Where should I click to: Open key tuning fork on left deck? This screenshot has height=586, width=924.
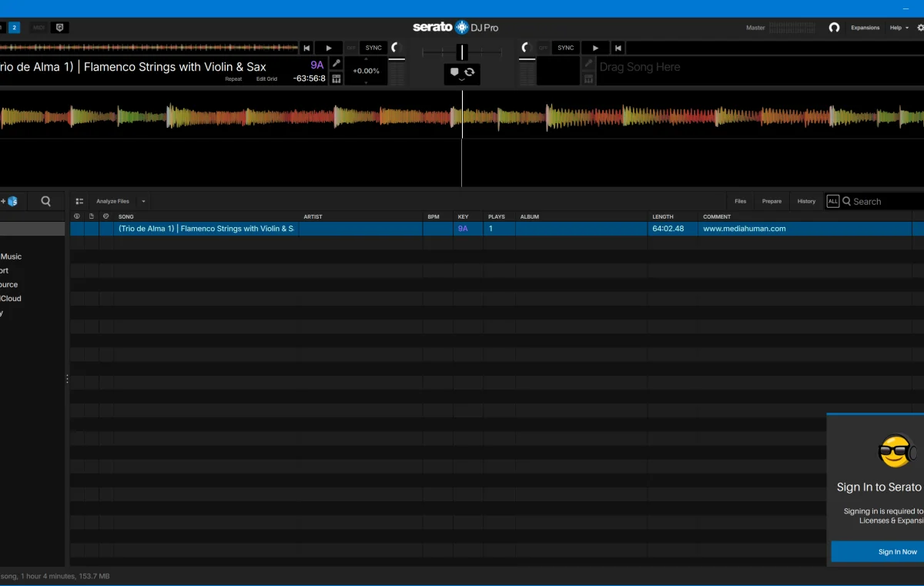click(336, 63)
